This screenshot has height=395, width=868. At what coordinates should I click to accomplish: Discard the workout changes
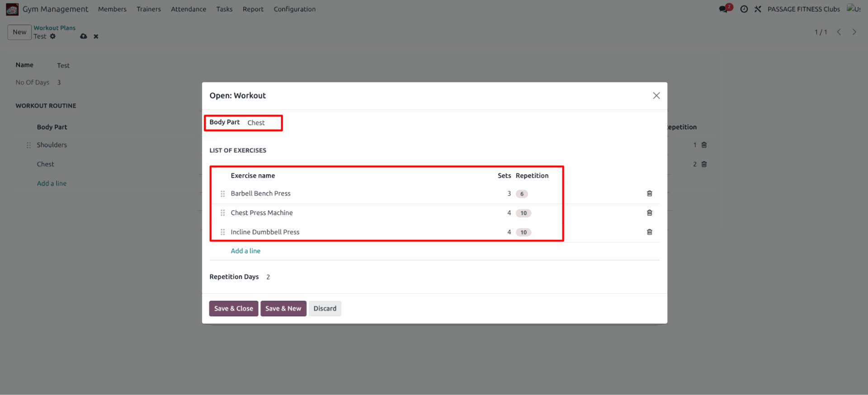(325, 309)
